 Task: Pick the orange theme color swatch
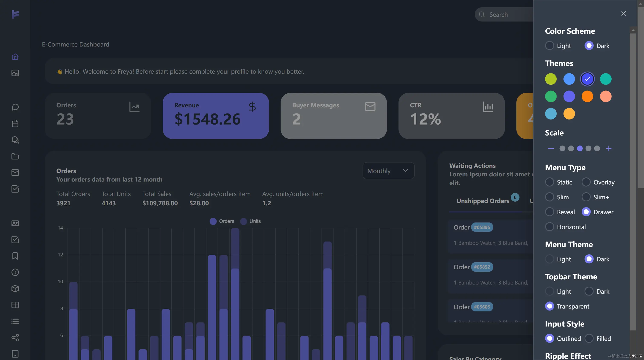point(587,96)
